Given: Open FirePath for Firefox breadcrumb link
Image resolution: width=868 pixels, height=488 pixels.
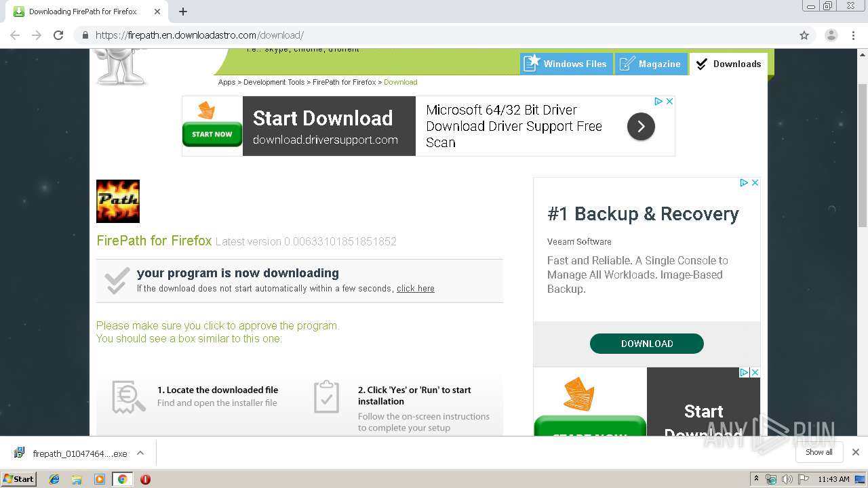Looking at the screenshot, I should [344, 82].
